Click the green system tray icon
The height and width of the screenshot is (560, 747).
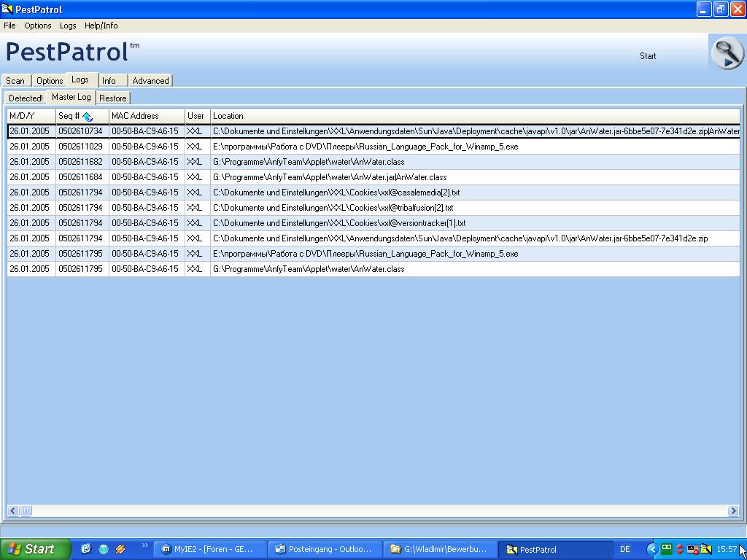(x=667, y=549)
